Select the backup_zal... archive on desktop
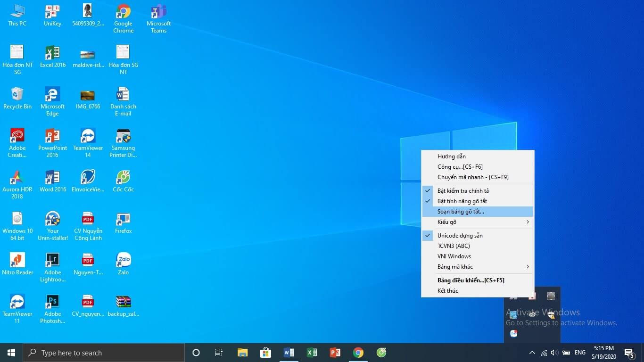Image resolution: width=644 pixels, height=362 pixels. click(123, 306)
